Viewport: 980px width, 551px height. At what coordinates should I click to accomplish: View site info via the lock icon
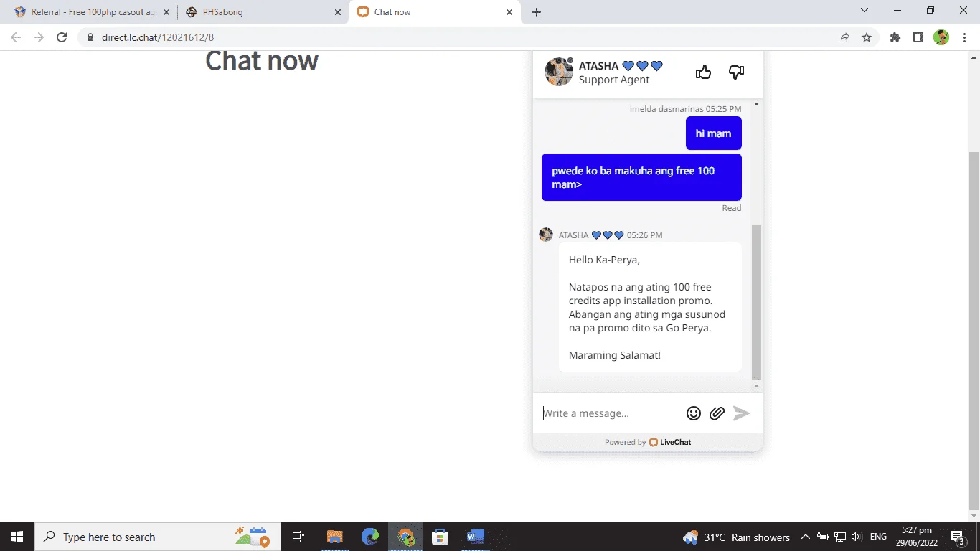click(90, 37)
